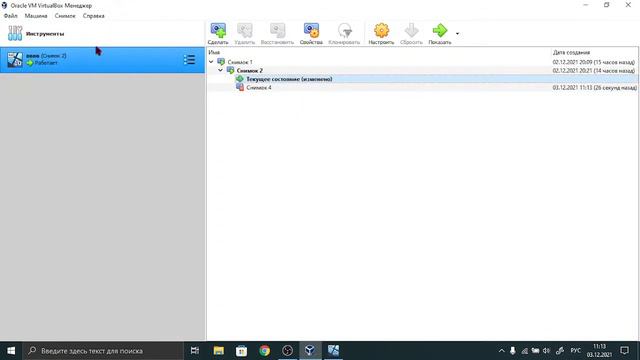Open snapshot Свойства panel

click(x=311, y=34)
